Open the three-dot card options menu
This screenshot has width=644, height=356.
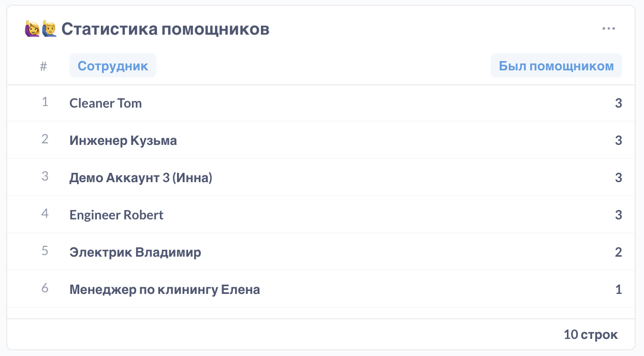pyautogui.click(x=609, y=28)
